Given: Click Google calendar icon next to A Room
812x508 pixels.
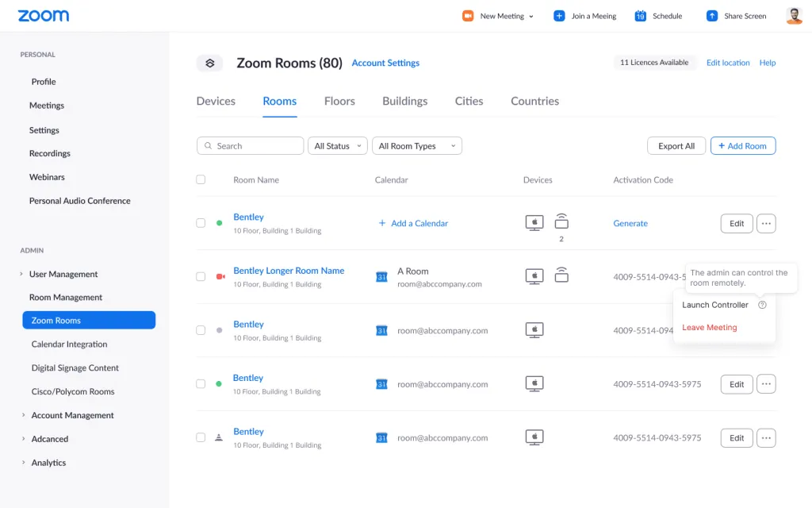Looking at the screenshot, I should click(x=381, y=277).
